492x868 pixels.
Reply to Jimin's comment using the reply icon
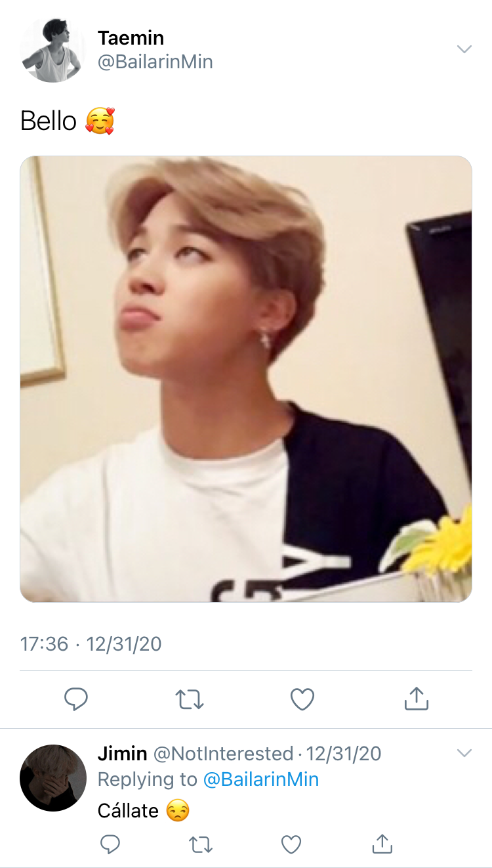click(x=110, y=844)
